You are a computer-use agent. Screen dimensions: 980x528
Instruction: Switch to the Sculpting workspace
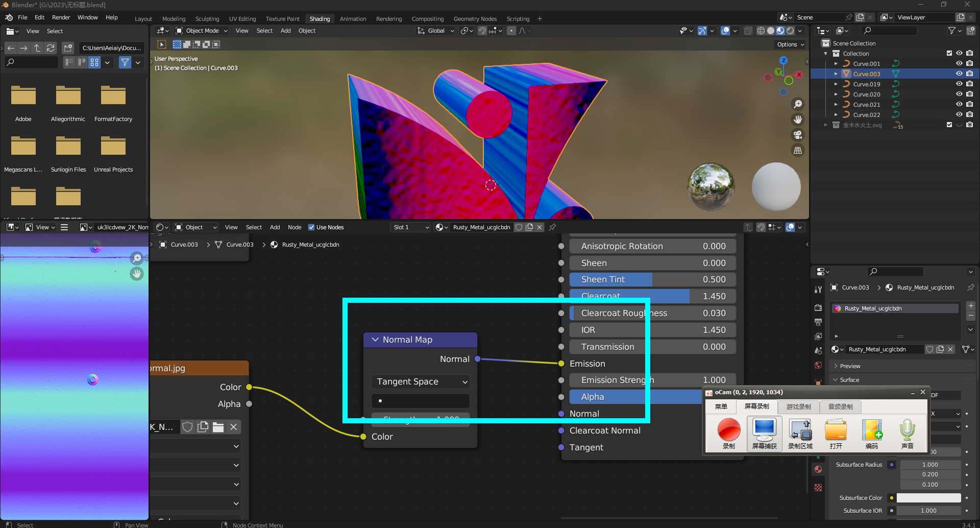pyautogui.click(x=207, y=19)
